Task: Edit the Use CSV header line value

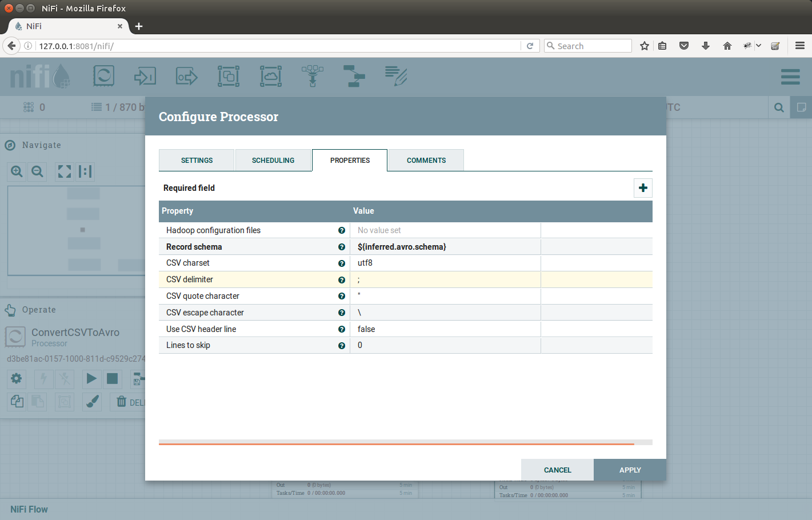Action: coord(445,329)
